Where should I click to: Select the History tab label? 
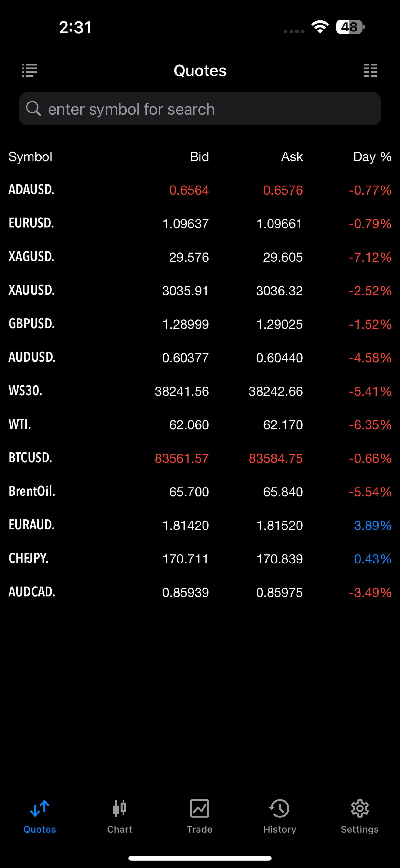[280, 829]
